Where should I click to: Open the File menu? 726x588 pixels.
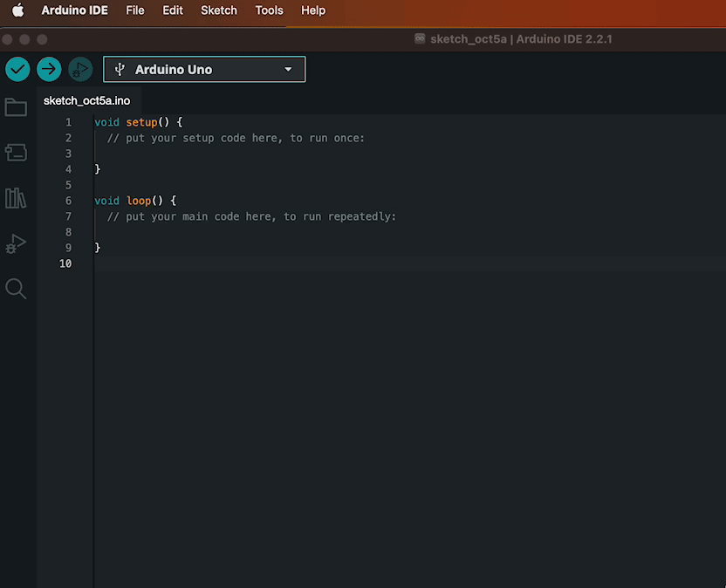[135, 10]
